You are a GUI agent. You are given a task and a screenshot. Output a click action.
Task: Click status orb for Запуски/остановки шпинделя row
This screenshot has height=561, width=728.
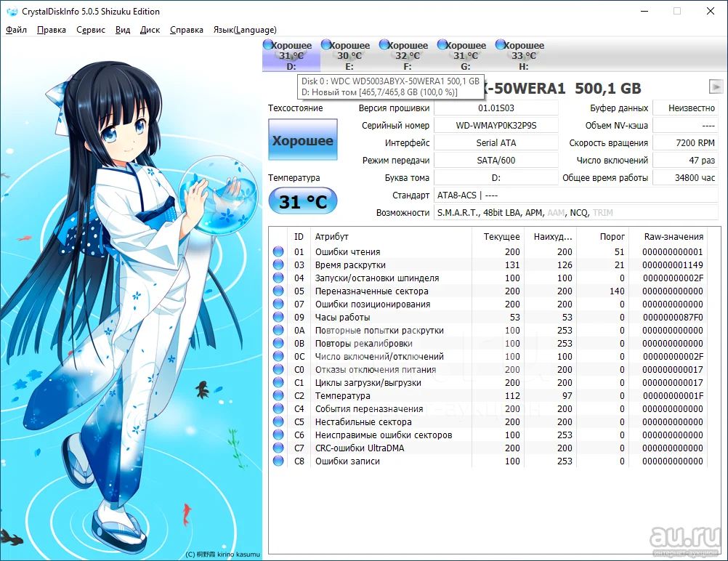(278, 278)
